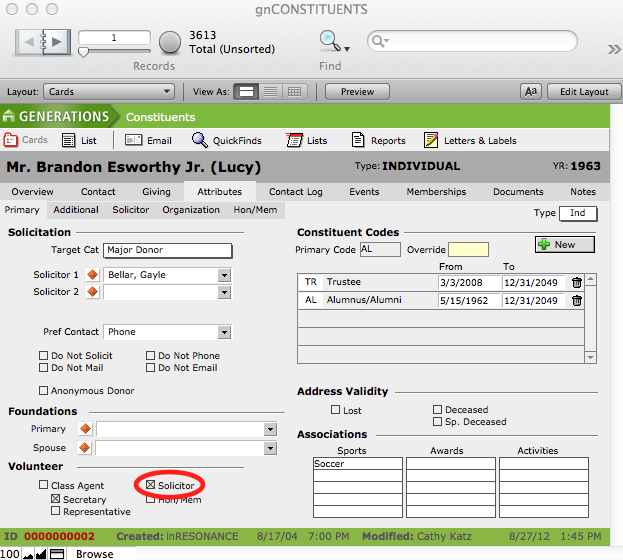Switch to the Giving tab
This screenshot has height=560, width=623.
click(155, 192)
